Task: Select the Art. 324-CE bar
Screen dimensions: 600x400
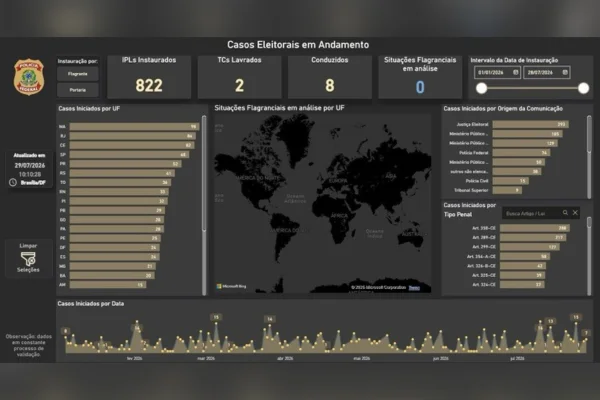Action: 522,284
